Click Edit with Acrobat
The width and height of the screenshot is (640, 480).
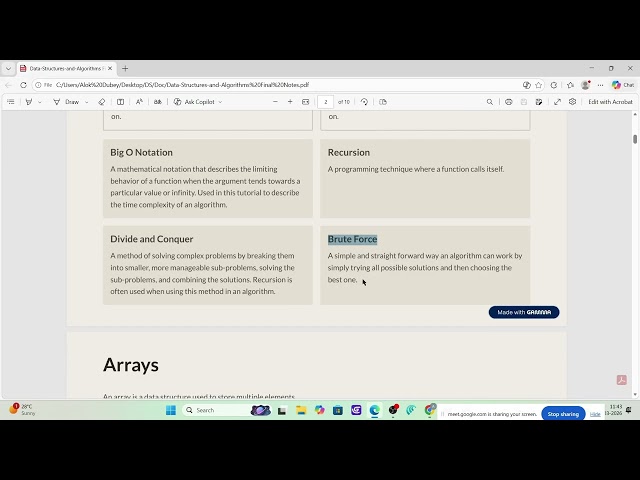point(610,102)
